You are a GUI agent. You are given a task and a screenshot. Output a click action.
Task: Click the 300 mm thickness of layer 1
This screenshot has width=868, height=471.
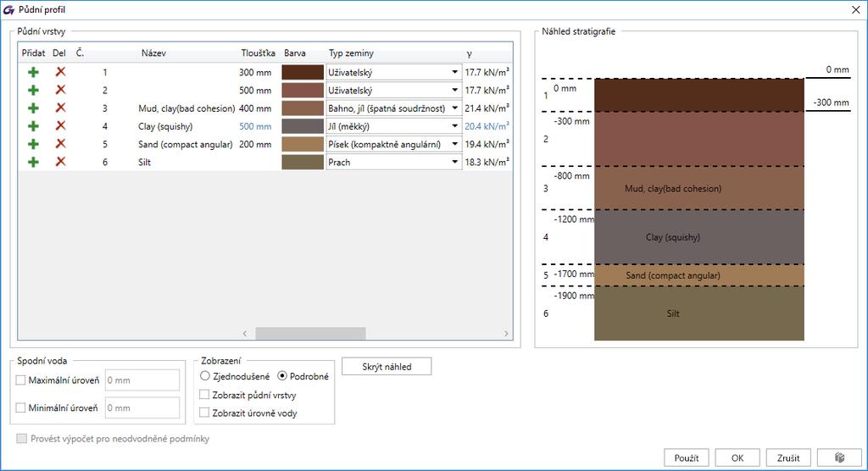(255, 73)
